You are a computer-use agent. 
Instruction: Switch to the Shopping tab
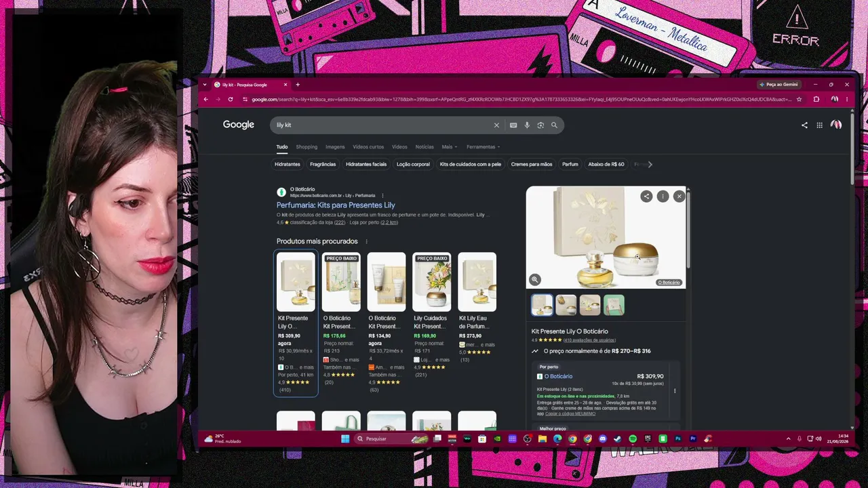[307, 147]
